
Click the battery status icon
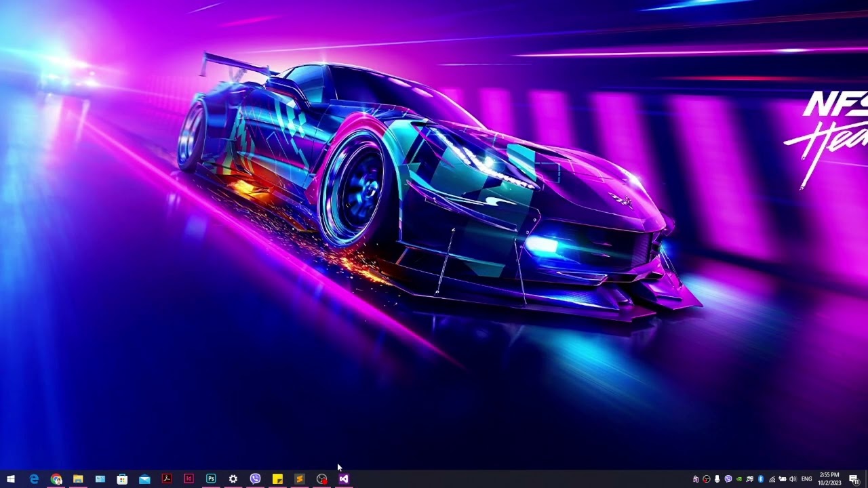[x=783, y=479]
